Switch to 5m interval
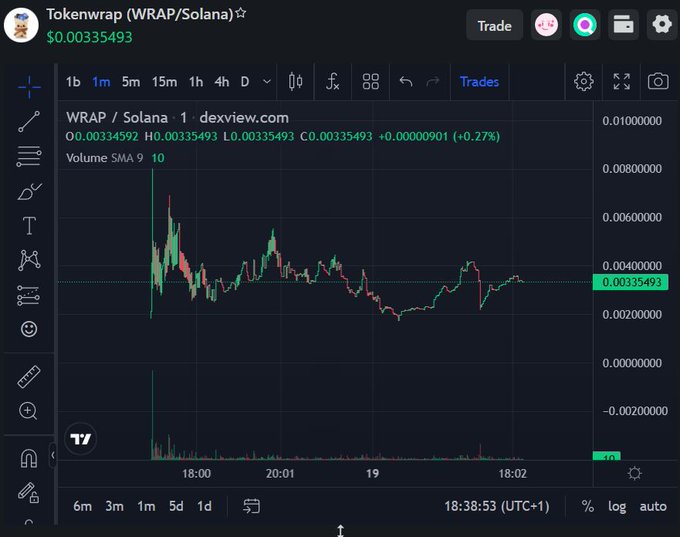The image size is (680, 537). [x=131, y=82]
